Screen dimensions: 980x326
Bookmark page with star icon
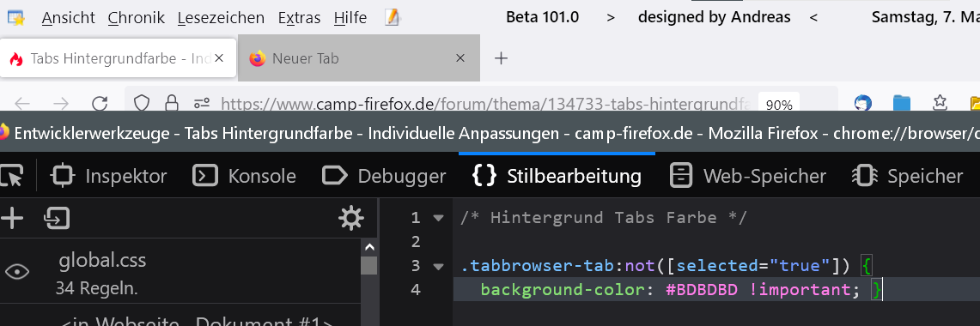[x=940, y=102]
